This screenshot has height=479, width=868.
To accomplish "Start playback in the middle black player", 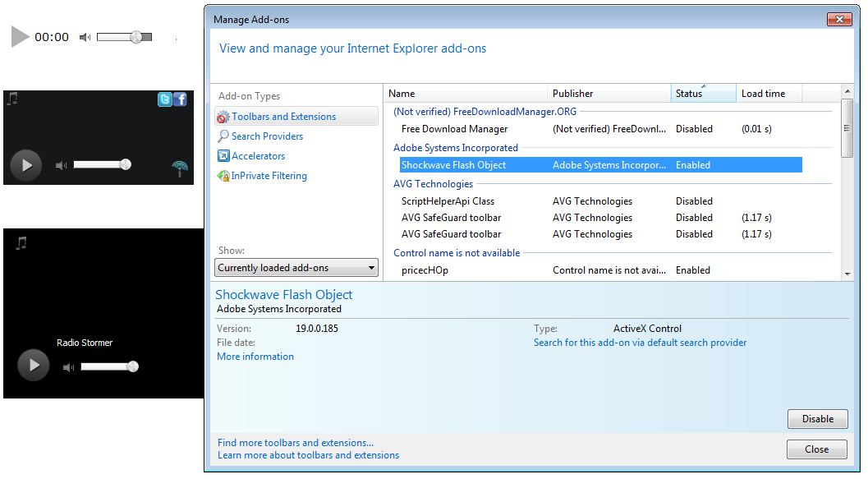I will pyautogui.click(x=26, y=165).
